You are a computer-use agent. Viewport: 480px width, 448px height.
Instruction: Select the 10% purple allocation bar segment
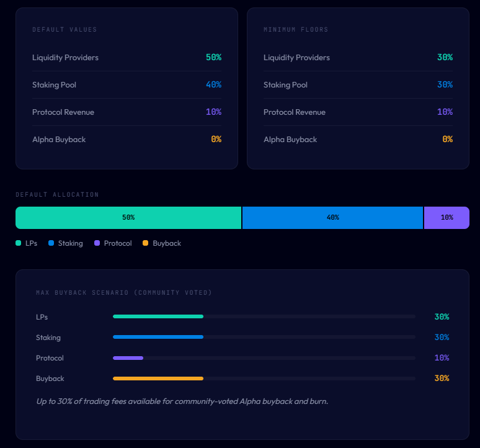point(447,218)
